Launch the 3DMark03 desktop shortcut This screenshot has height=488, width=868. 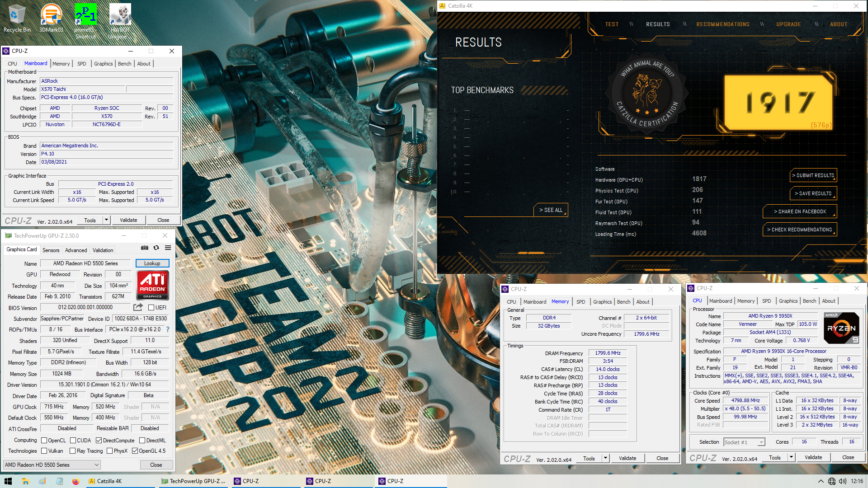point(51,18)
